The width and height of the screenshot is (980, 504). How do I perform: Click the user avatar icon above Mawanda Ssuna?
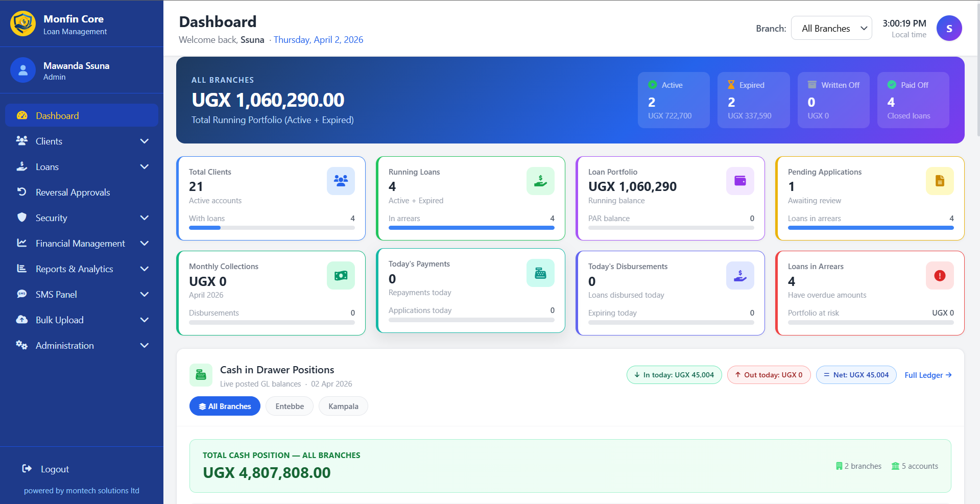pyautogui.click(x=23, y=70)
